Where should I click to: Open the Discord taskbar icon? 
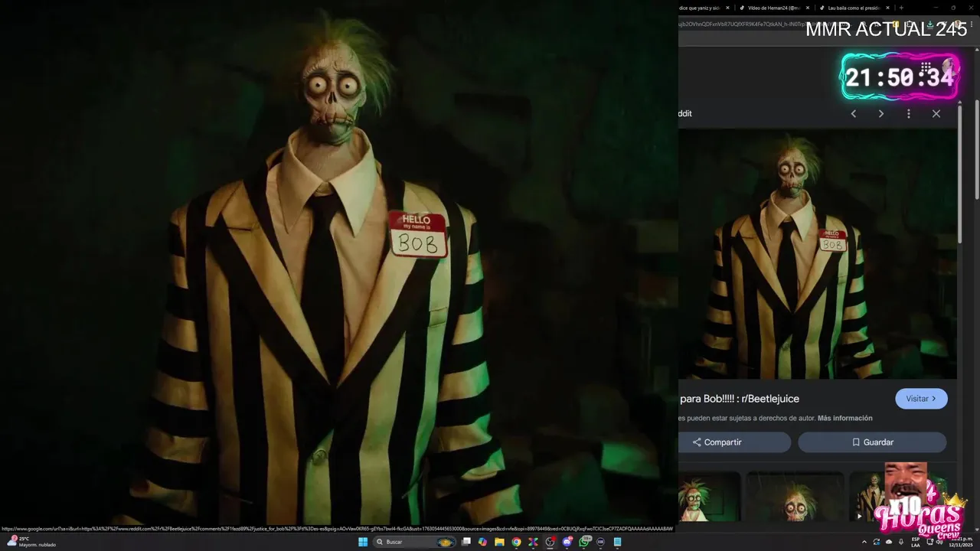(567, 542)
